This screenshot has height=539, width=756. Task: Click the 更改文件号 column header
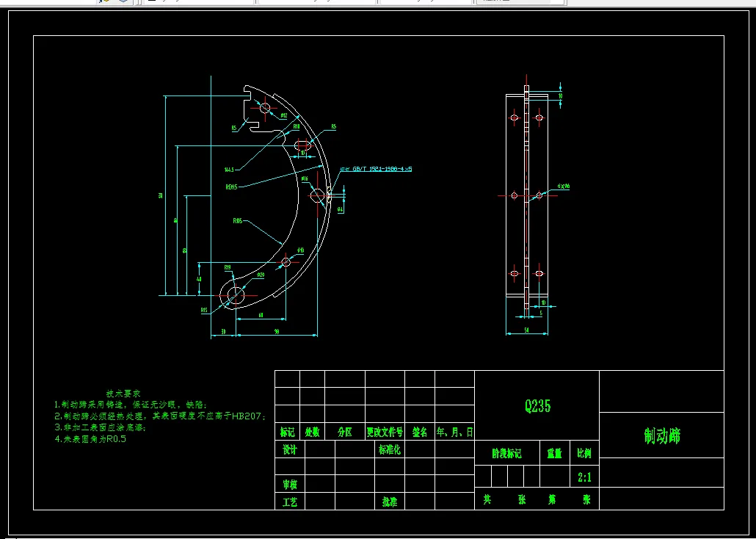385,433
